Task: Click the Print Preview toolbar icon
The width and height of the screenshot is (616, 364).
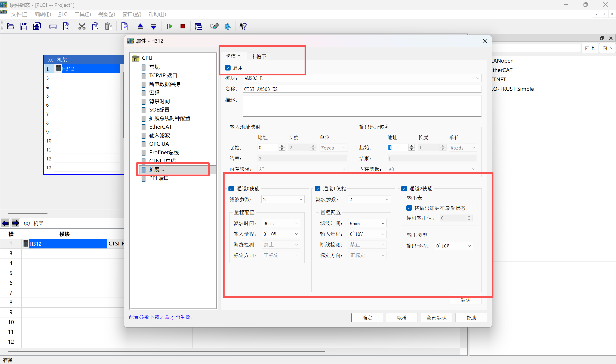Action: [x=66, y=26]
